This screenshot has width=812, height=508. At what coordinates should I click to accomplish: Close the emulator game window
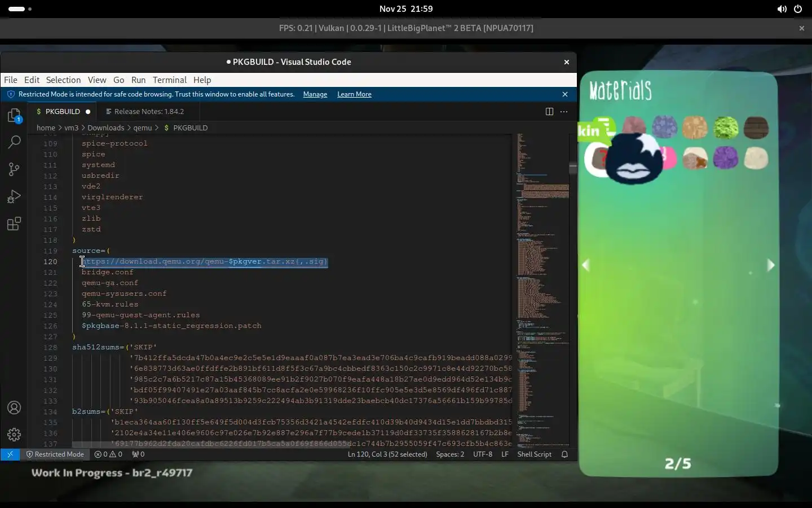tap(801, 28)
